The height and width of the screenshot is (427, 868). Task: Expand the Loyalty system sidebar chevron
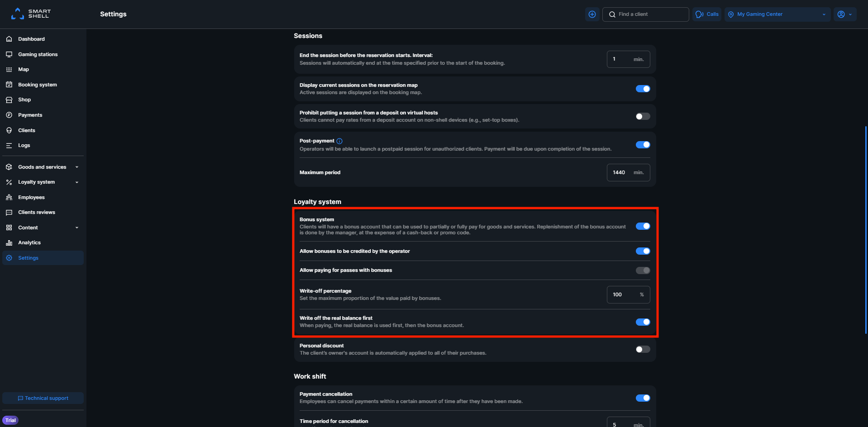(x=77, y=182)
